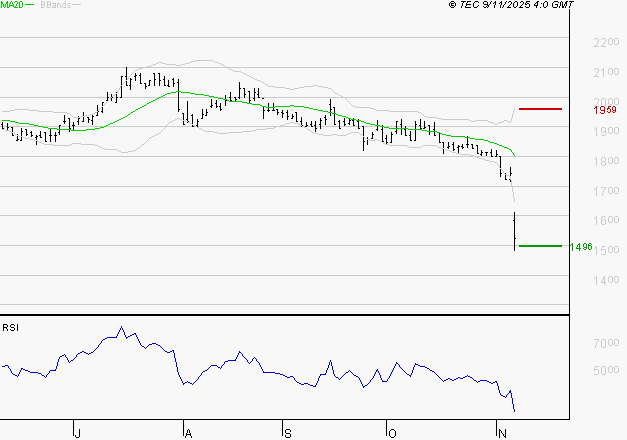Click the BBands legend label
The height and width of the screenshot is (440, 627).
click(x=56, y=5)
